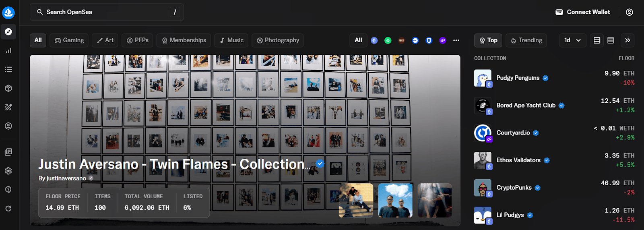
Task: Open the blurred dancers thumbnail
Action: pyautogui.click(x=435, y=201)
